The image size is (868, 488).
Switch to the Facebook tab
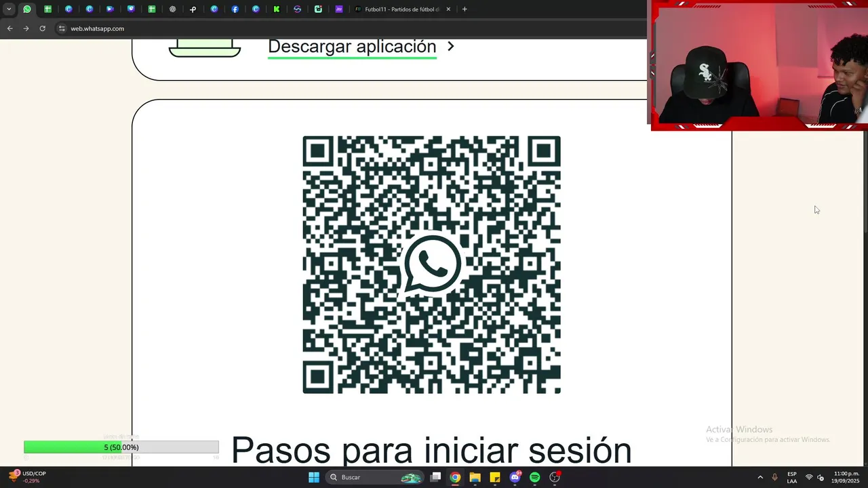[x=235, y=9]
